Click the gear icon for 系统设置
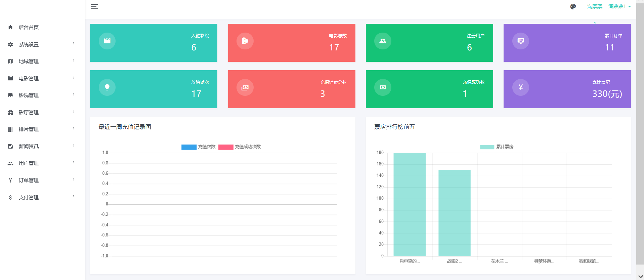The image size is (644, 280). [10, 44]
